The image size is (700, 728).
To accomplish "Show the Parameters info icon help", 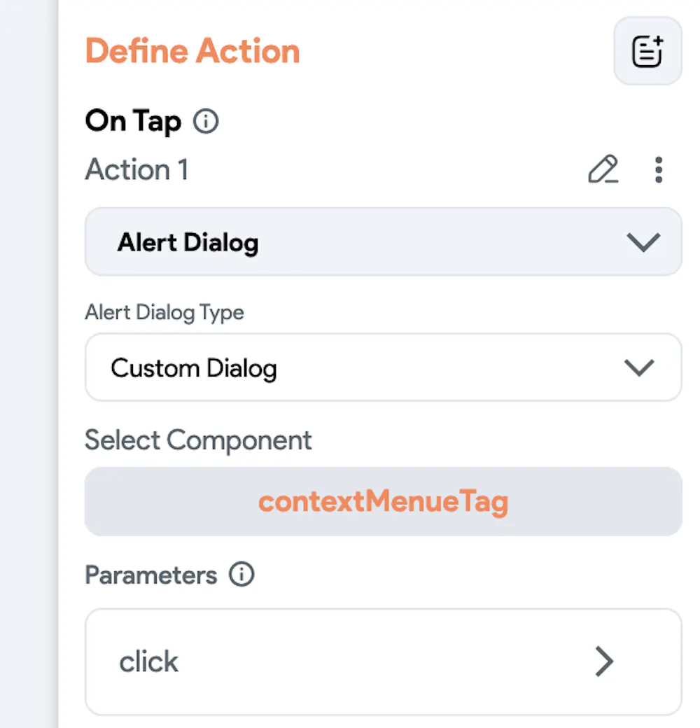I will tap(241, 574).
